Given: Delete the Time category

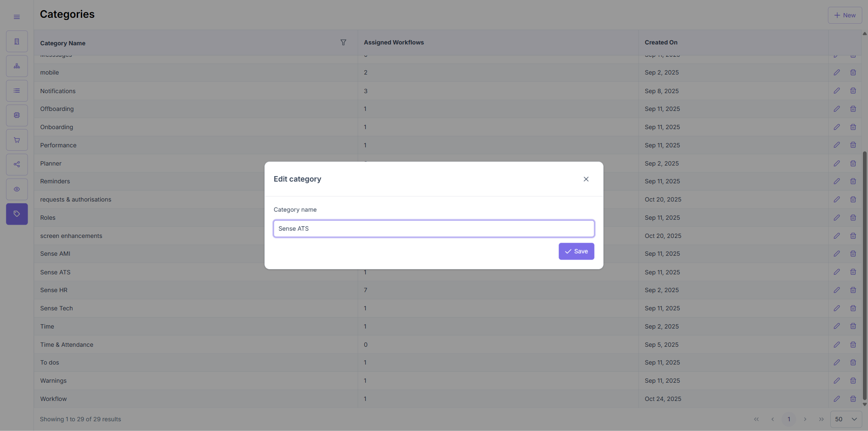Looking at the screenshot, I should [853, 326].
